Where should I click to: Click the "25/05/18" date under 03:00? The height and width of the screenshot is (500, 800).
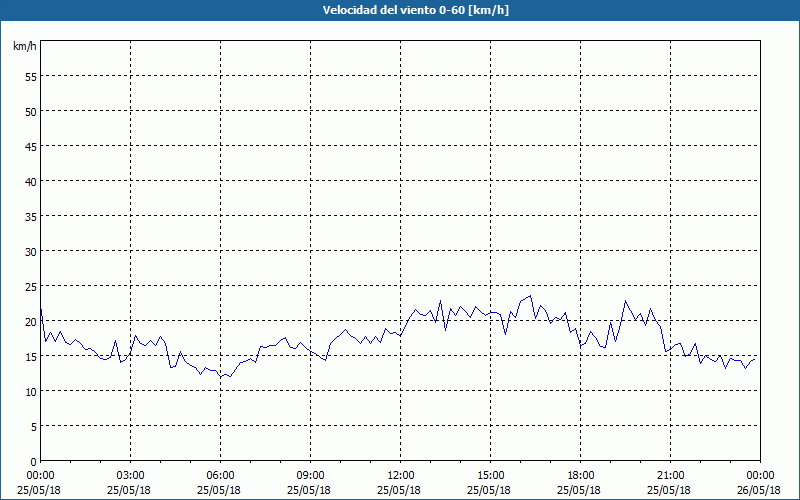(x=129, y=490)
